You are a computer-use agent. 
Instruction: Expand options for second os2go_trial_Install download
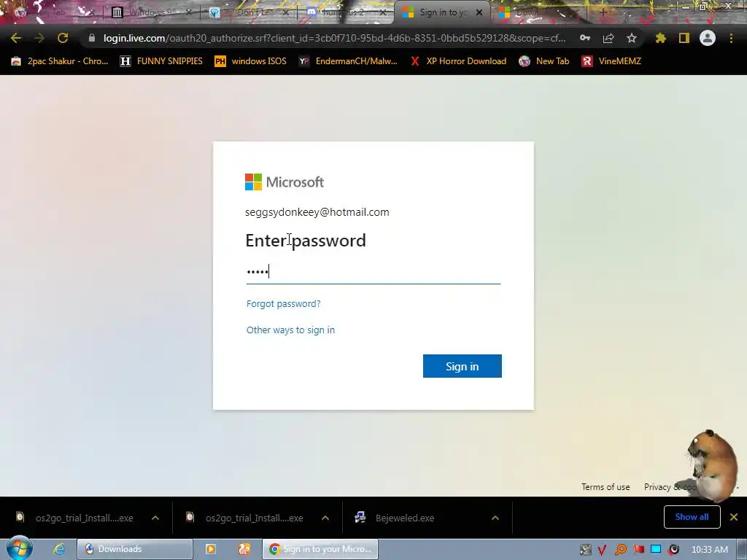pos(325,518)
